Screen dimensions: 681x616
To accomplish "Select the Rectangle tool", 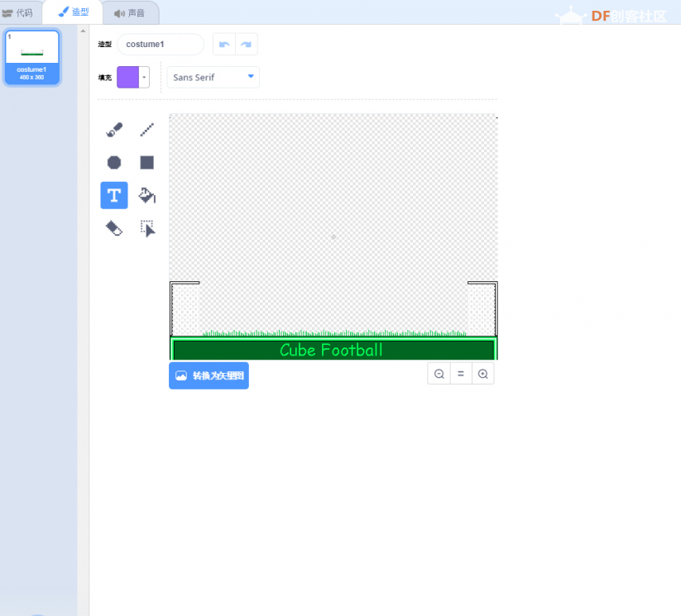I will pyautogui.click(x=147, y=162).
